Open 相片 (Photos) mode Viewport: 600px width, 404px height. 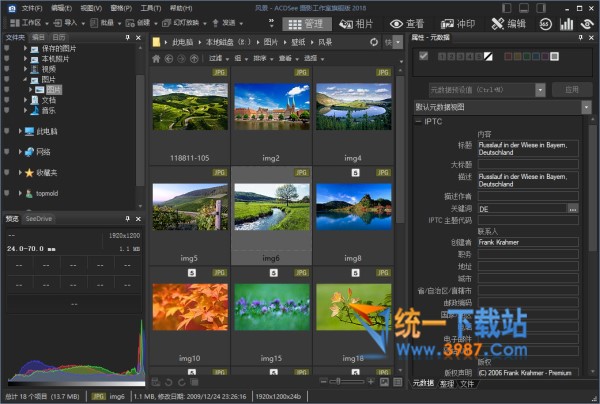[x=355, y=23]
